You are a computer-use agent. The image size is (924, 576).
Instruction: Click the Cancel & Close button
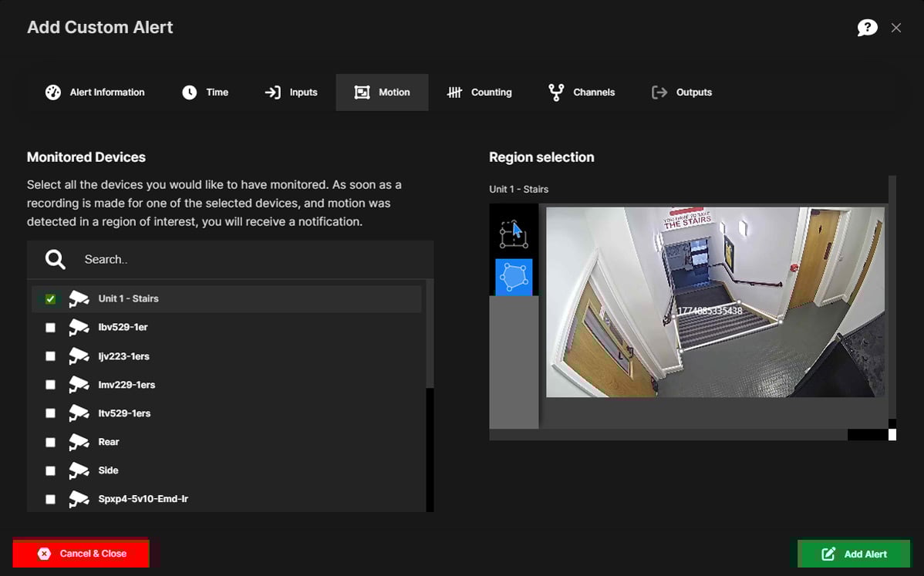pyautogui.click(x=81, y=554)
